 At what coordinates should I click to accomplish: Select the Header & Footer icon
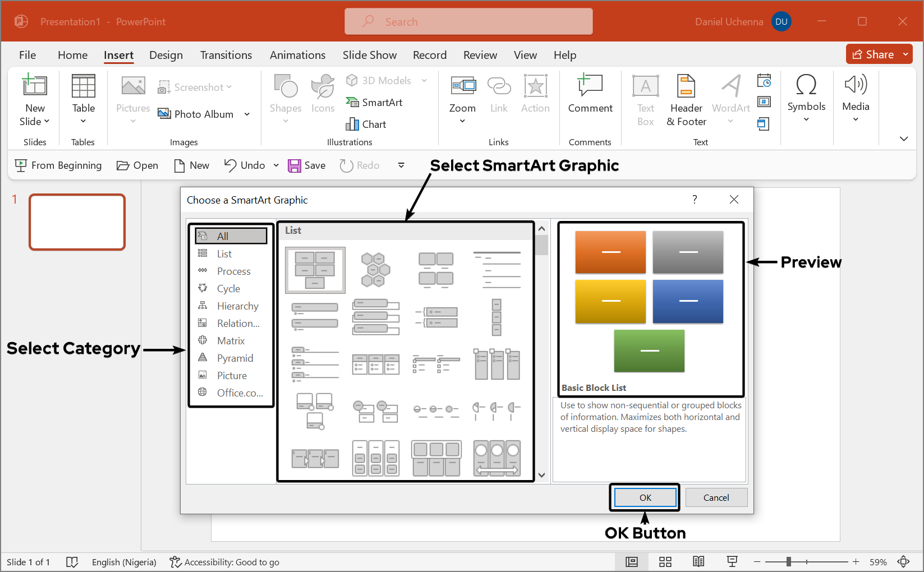(x=686, y=86)
